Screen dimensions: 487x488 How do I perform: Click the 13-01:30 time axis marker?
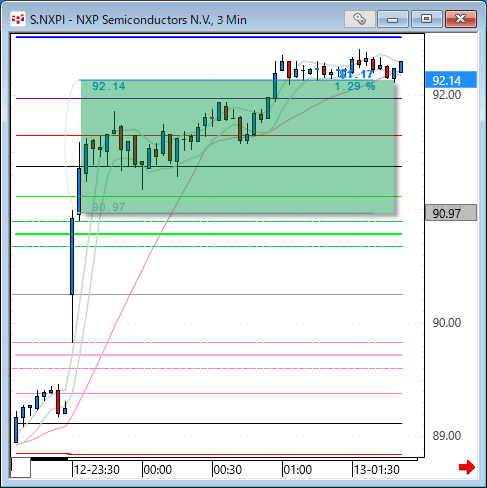coord(376,470)
